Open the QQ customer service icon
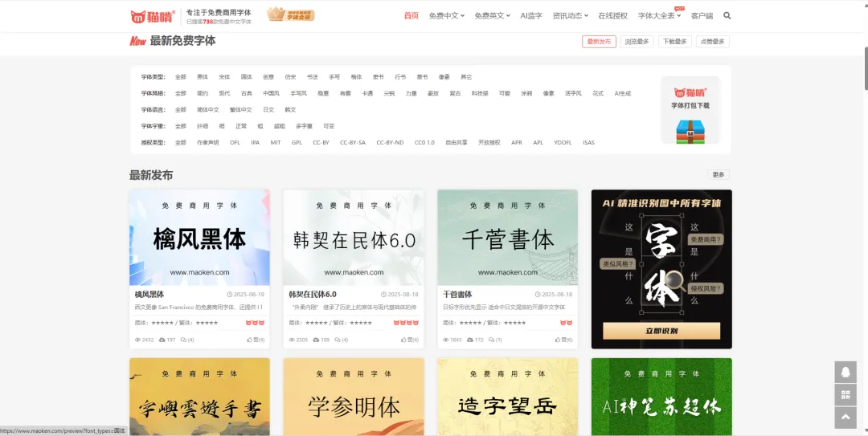Screen dimensions: 868x436 (845, 373)
